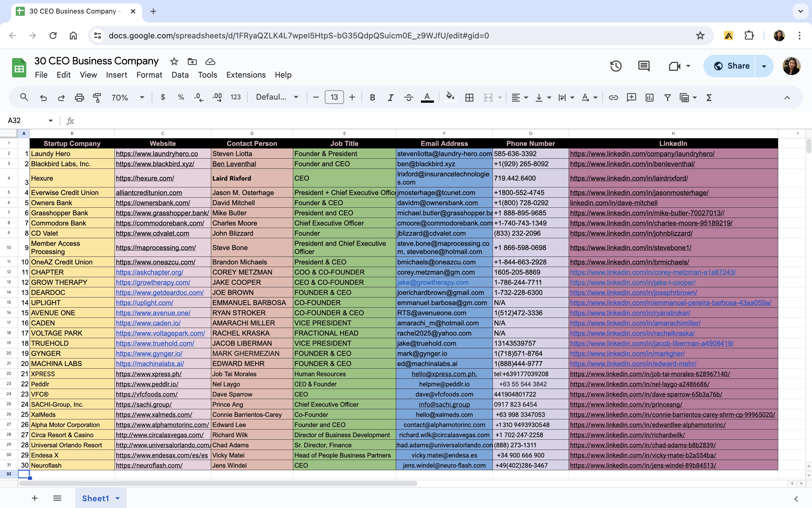Click the Insert link icon

pos(613,97)
